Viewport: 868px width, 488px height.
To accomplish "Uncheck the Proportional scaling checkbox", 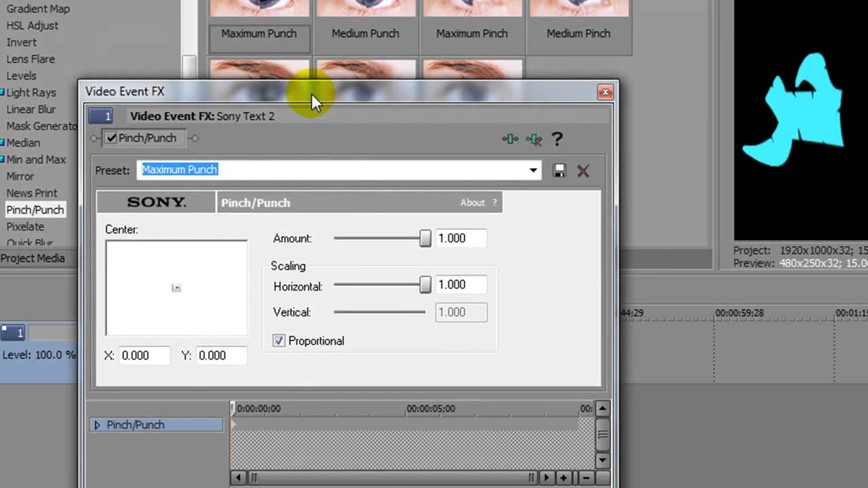I will pyautogui.click(x=279, y=341).
